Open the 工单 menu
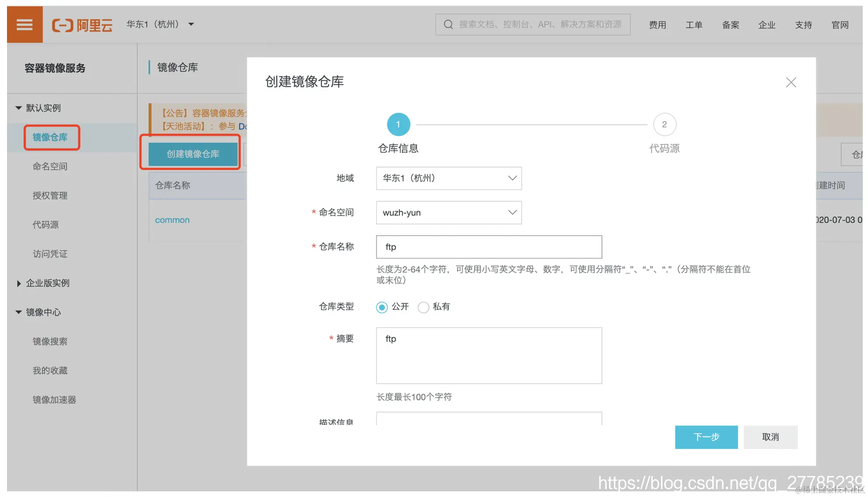Viewport: 868px width, 497px height. pos(694,25)
